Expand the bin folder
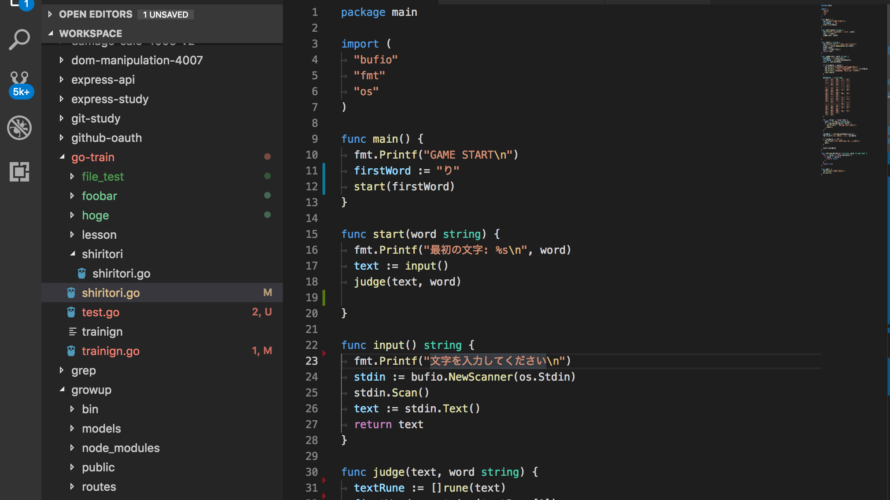Screen dimensions: 890x500 [x=72, y=409]
